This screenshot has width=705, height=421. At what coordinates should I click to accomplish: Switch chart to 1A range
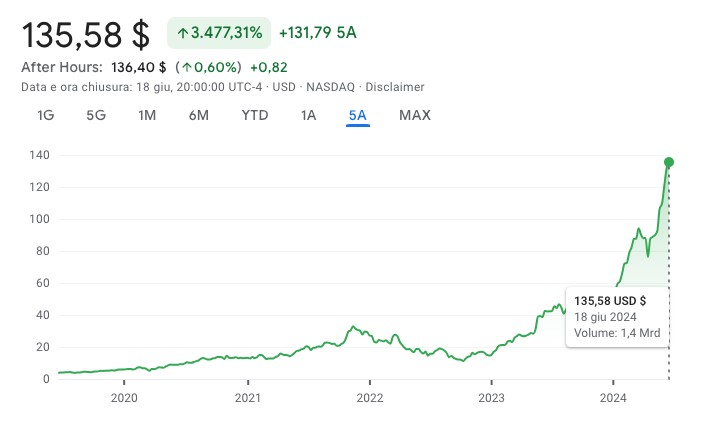pos(309,115)
